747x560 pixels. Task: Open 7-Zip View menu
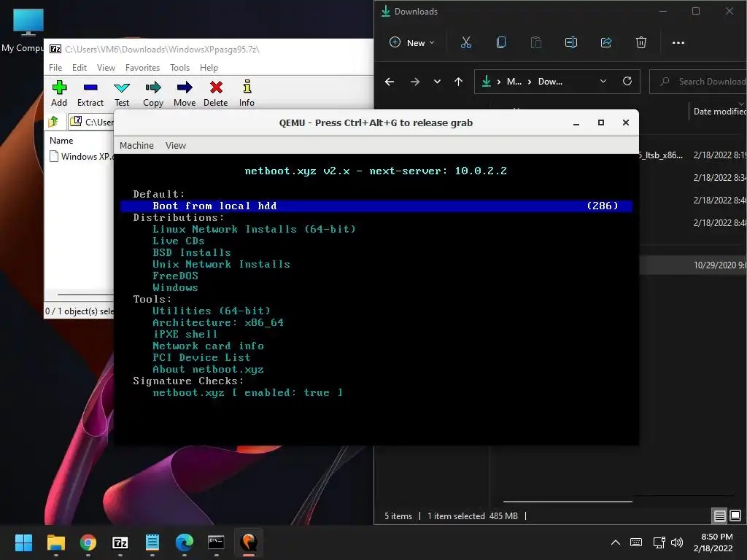(106, 68)
